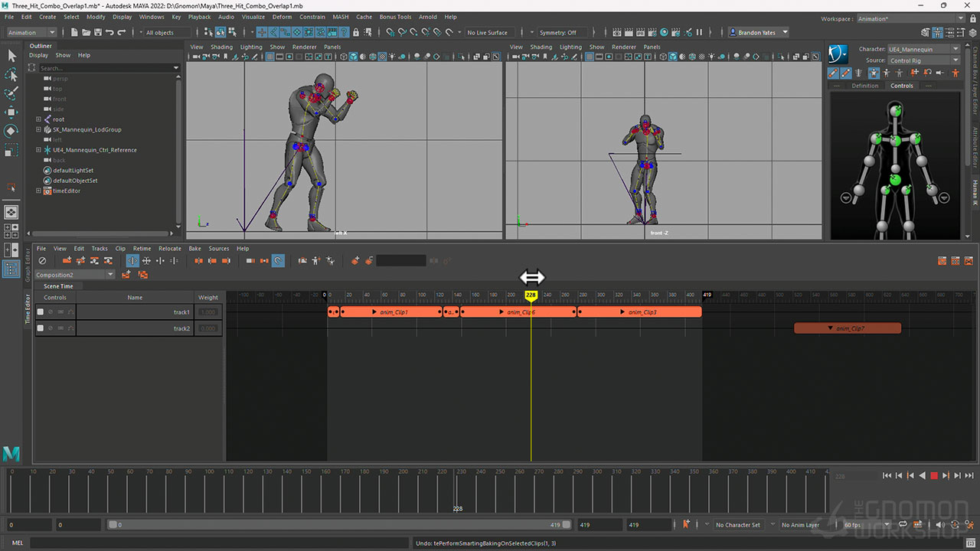This screenshot has width=980, height=551.
Task: Toggle the track1 selection checkbox
Action: click(x=41, y=312)
